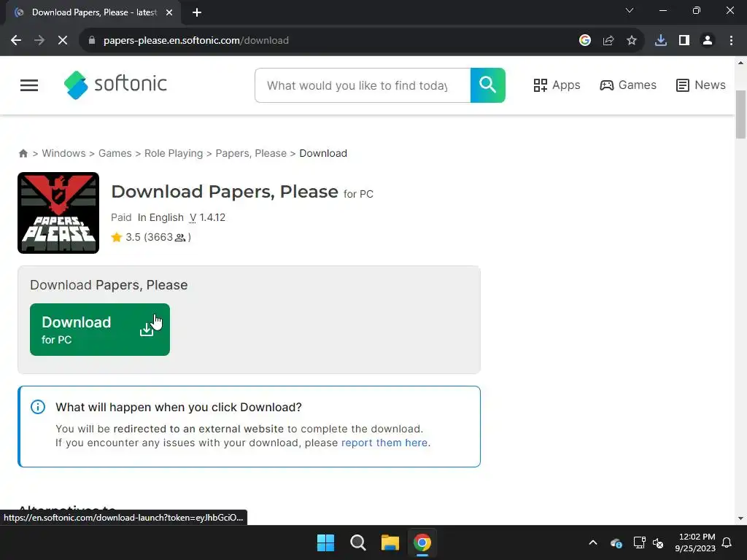This screenshot has height=560, width=747.
Task: Open the report them here link
Action: click(384, 443)
